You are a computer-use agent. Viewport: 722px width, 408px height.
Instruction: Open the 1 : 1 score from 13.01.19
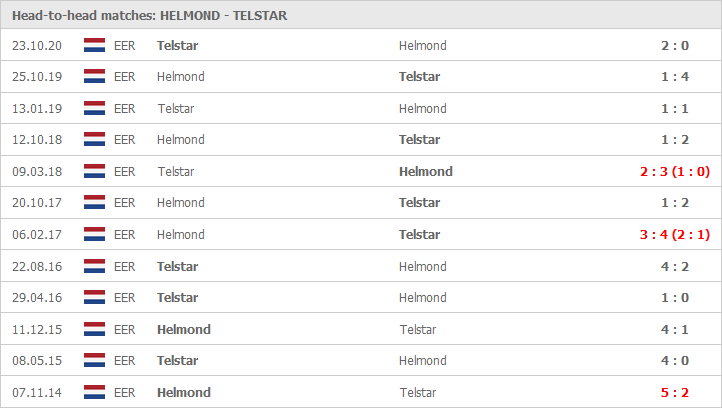(x=675, y=109)
